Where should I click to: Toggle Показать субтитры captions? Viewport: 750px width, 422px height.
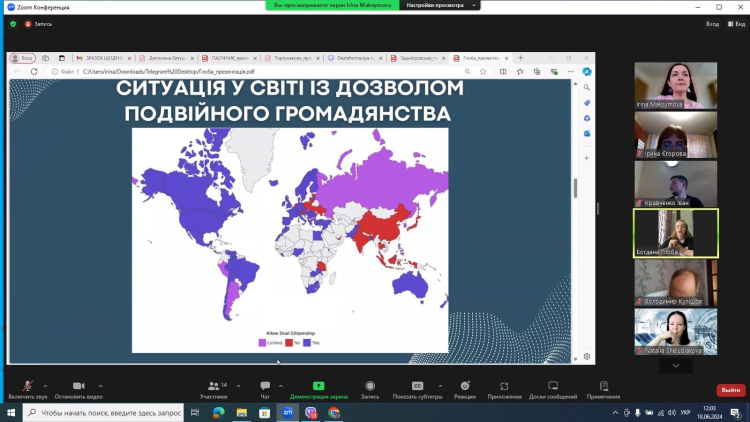(418, 387)
